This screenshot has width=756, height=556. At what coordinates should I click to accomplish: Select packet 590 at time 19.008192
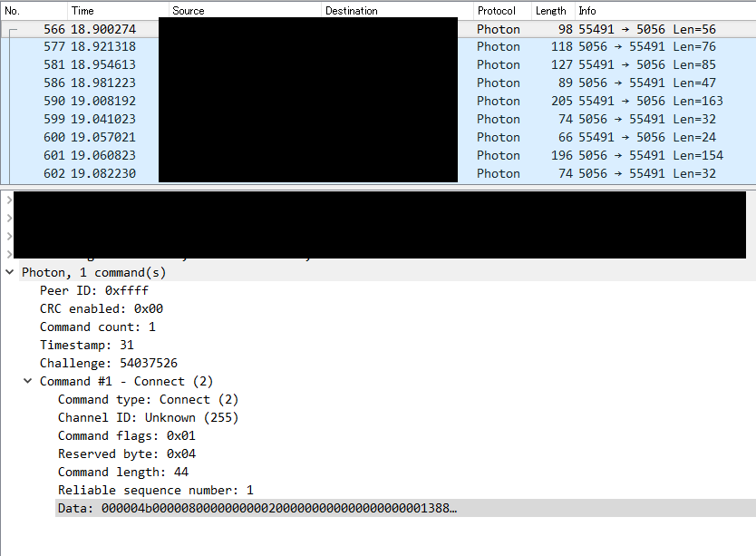point(378,101)
